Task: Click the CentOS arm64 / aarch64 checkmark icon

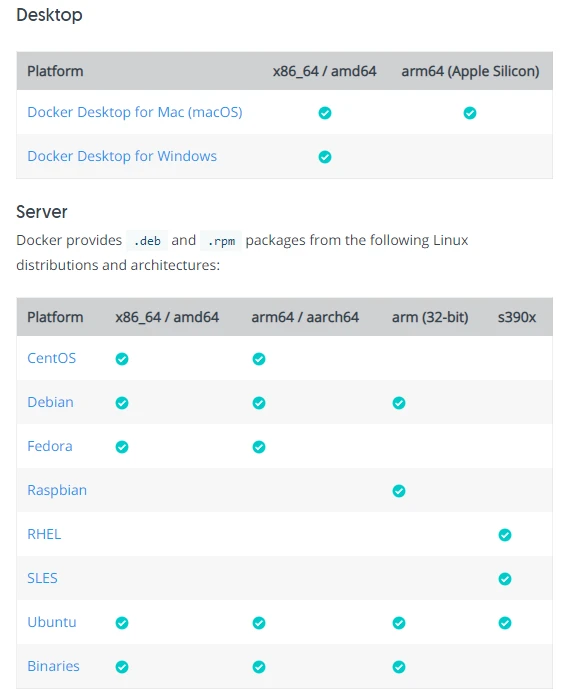Action: coord(259,359)
